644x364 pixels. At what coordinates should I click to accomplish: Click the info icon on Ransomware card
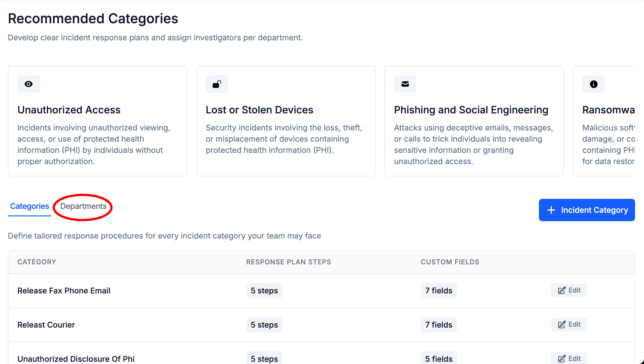coord(594,84)
